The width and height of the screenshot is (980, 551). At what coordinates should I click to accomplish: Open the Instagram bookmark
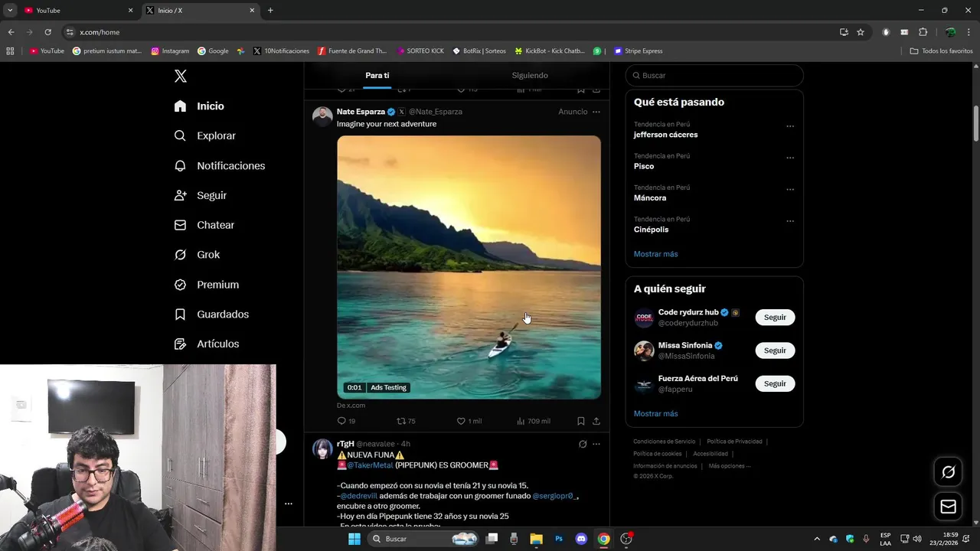tap(170, 51)
